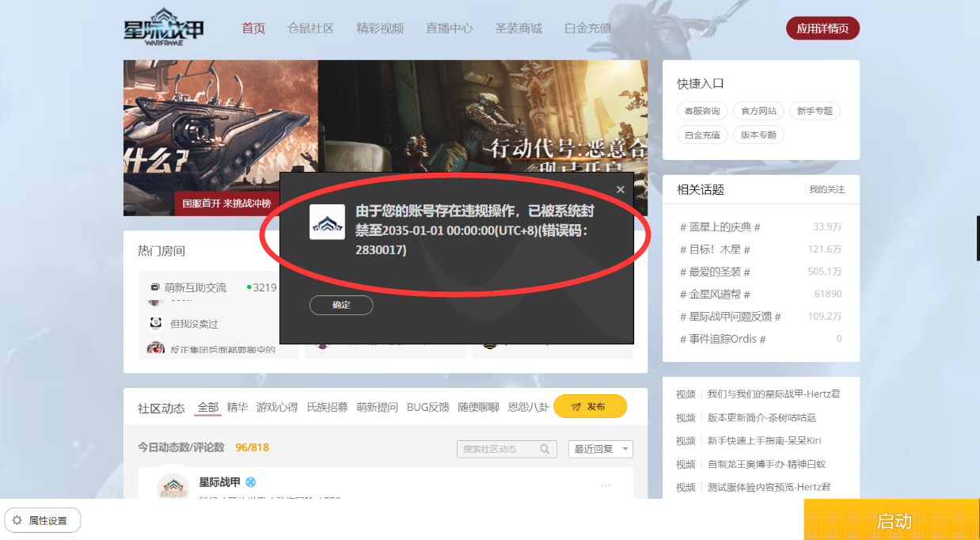Screen dimensions: 980x540
Task: Select the 氏族招募 community filter tab
Action: [327, 407]
